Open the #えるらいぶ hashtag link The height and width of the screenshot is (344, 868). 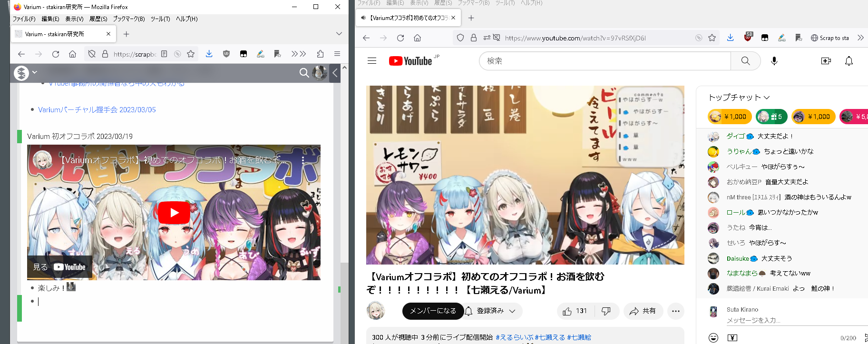(514, 337)
